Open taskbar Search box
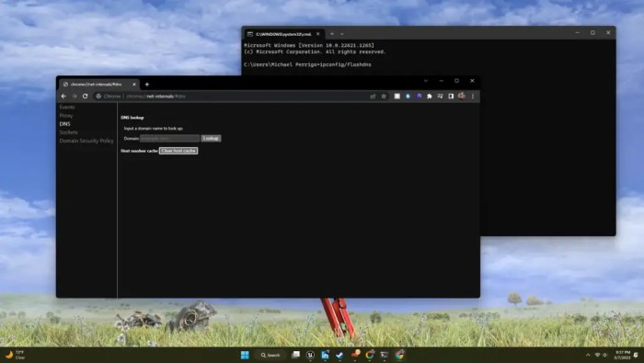This screenshot has width=644, height=363. point(270,355)
